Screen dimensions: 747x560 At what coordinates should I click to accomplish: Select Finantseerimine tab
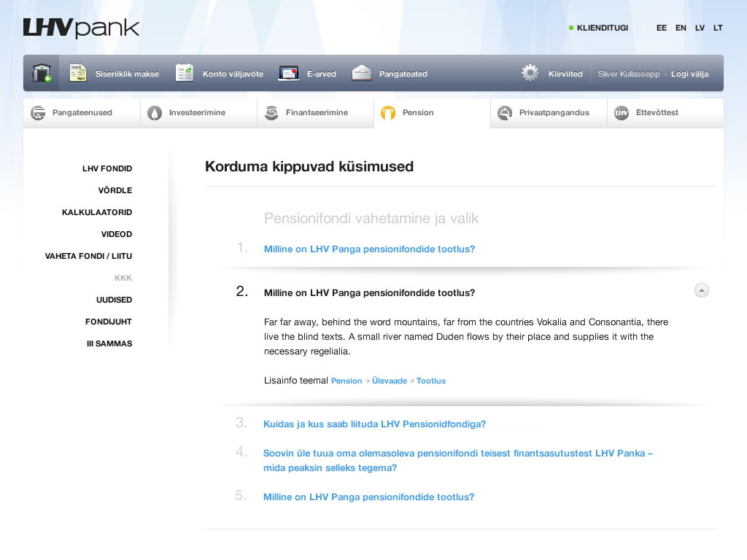[x=316, y=113]
